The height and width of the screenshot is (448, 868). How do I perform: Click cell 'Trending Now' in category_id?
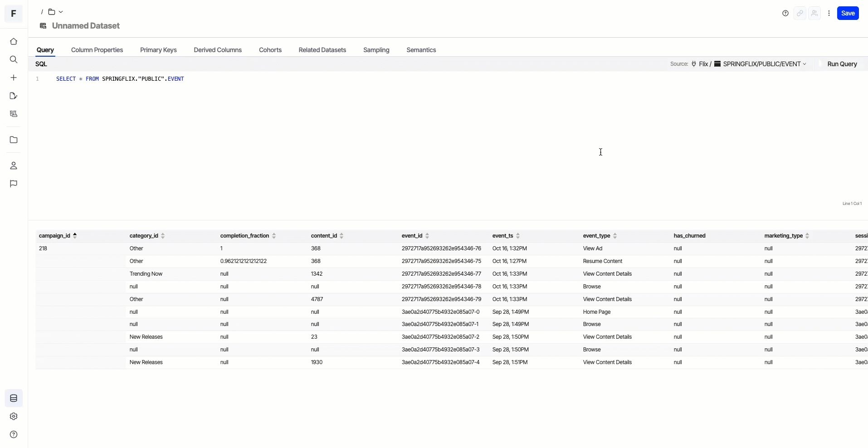click(x=146, y=274)
